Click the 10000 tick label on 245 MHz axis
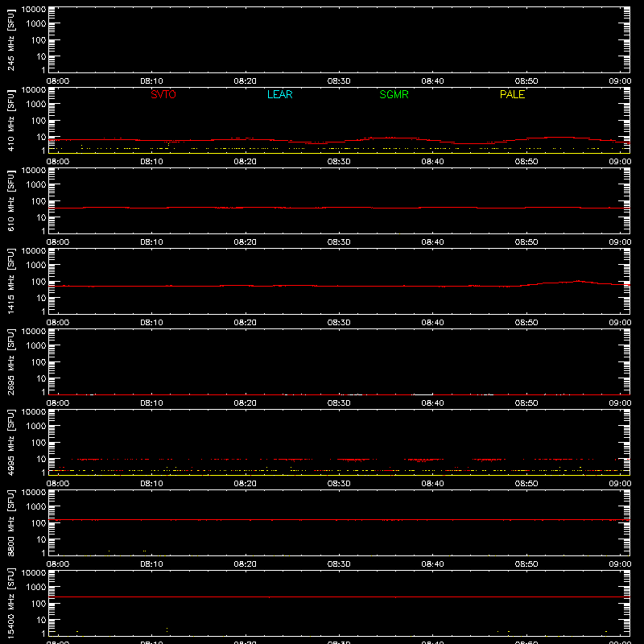644x644 pixels. 34,10
